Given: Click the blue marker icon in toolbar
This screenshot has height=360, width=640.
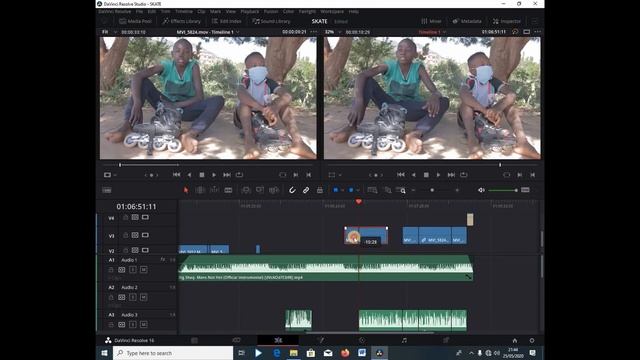Looking at the screenshot, I should pos(351,190).
